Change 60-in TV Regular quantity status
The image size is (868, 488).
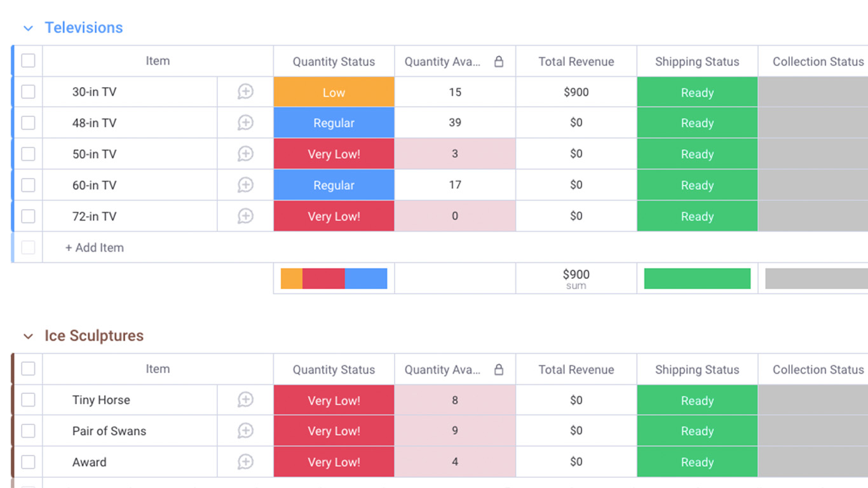pyautogui.click(x=334, y=185)
